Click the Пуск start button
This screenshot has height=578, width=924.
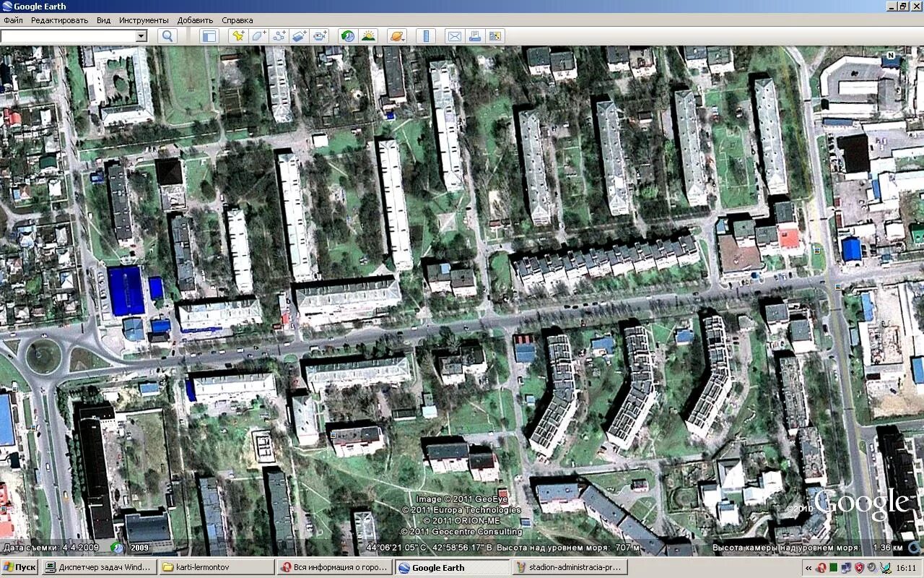click(x=19, y=567)
